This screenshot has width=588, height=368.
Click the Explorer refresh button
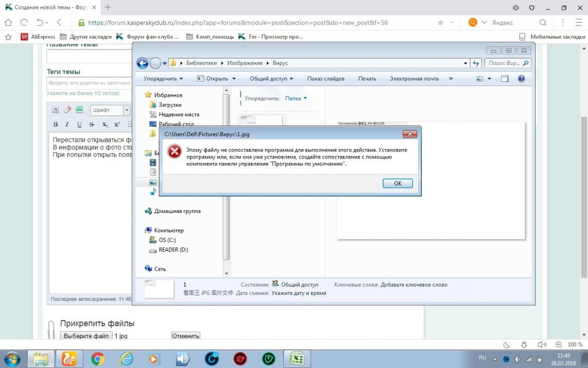coord(476,63)
